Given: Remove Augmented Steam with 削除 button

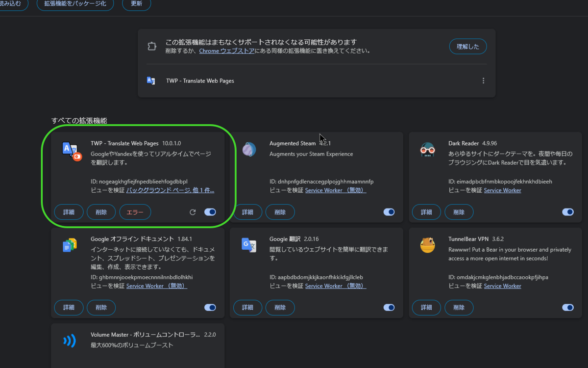Looking at the screenshot, I should 280,212.
